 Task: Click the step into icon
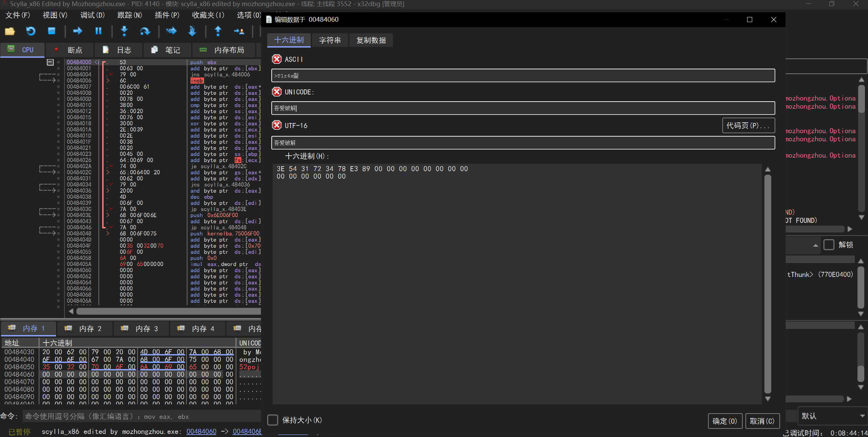[x=124, y=31]
